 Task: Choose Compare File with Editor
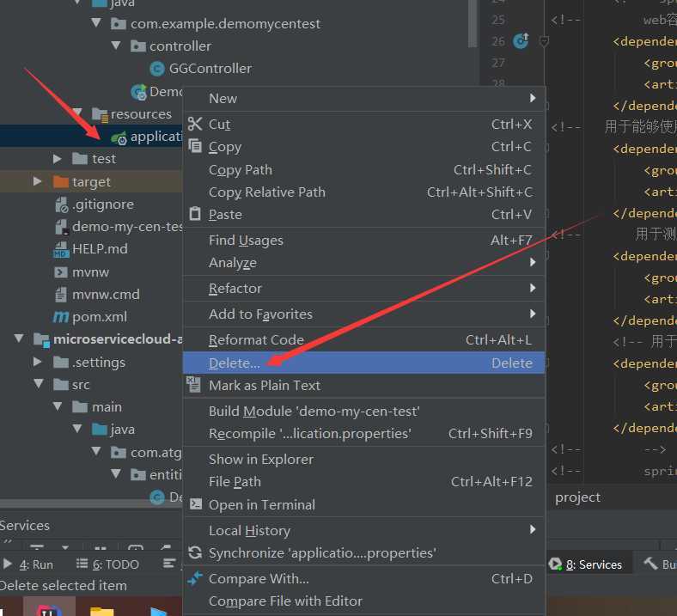(364, 601)
